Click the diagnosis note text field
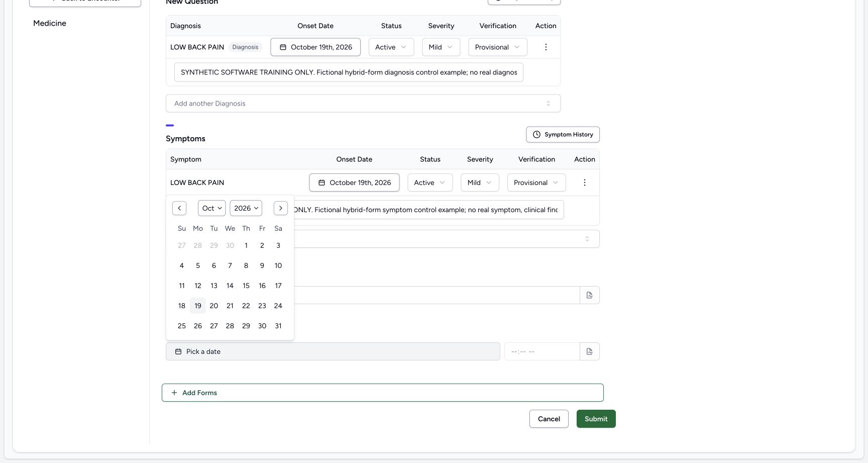868x463 pixels. click(x=349, y=72)
